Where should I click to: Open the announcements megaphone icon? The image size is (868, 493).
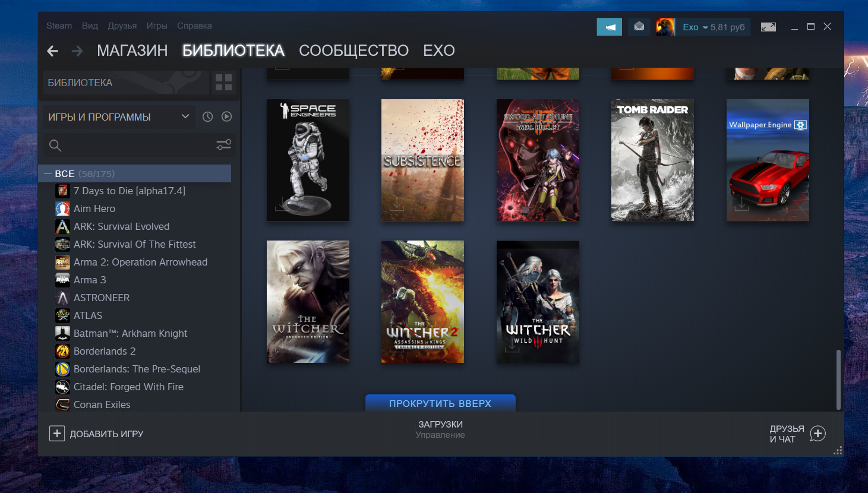tap(610, 27)
